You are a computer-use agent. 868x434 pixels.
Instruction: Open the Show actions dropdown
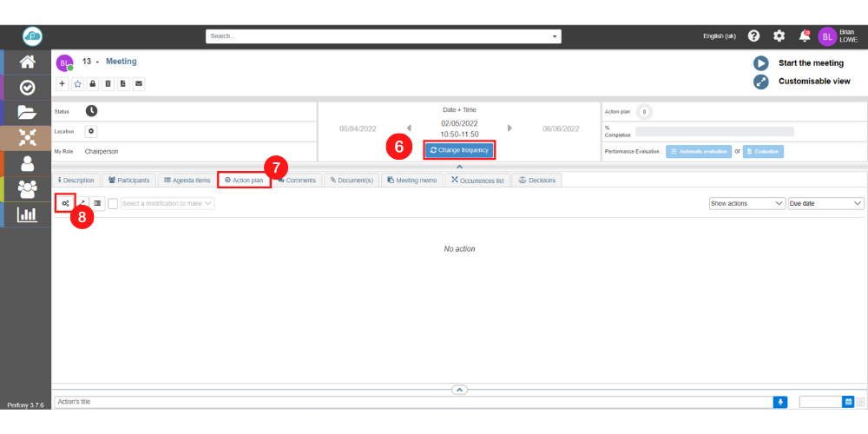pyautogui.click(x=746, y=203)
